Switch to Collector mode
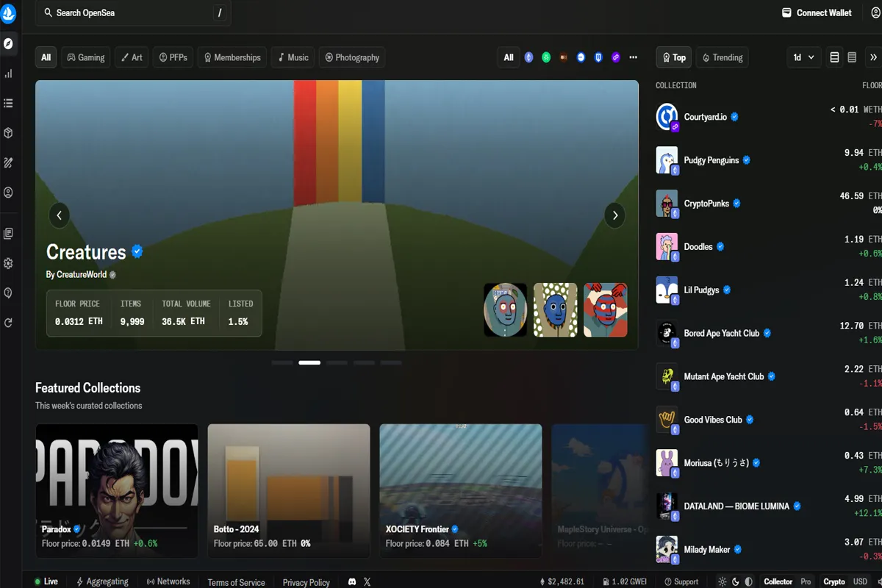Screen dimensions: 882x588 (x=778, y=581)
